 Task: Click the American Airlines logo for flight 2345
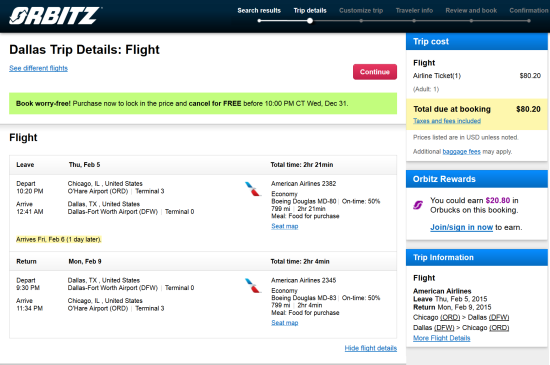(x=253, y=285)
